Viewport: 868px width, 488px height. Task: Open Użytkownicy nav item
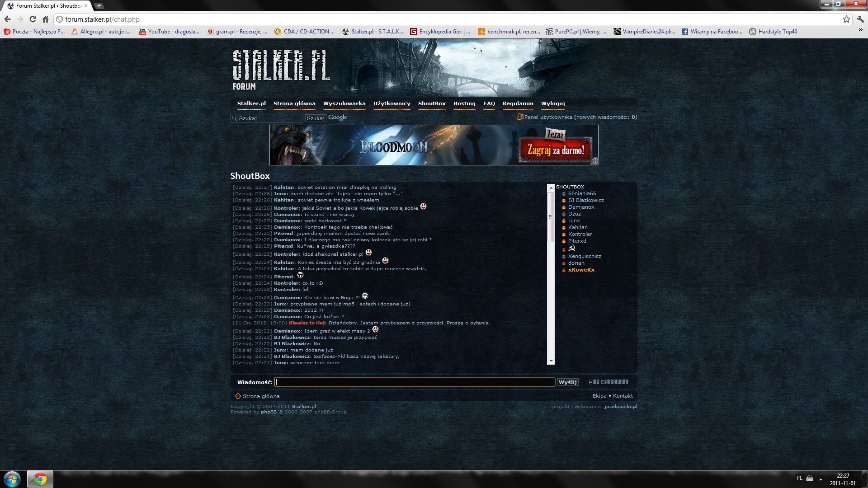(392, 103)
